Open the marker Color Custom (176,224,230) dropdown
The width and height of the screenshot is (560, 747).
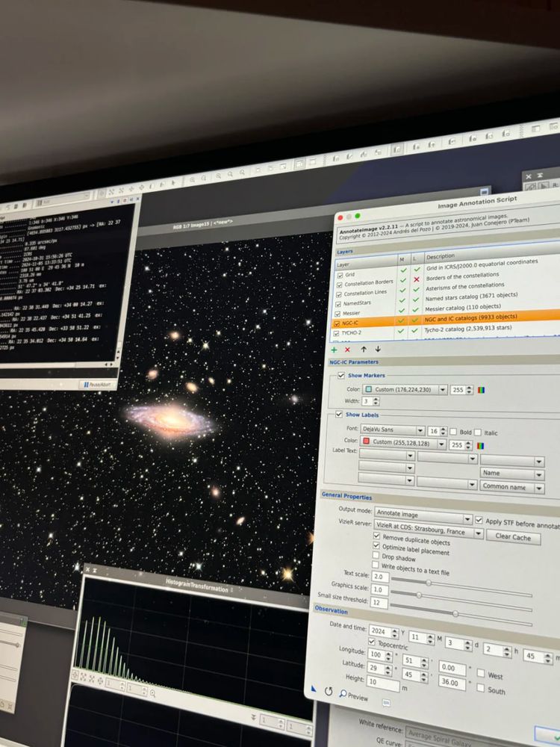pos(405,390)
